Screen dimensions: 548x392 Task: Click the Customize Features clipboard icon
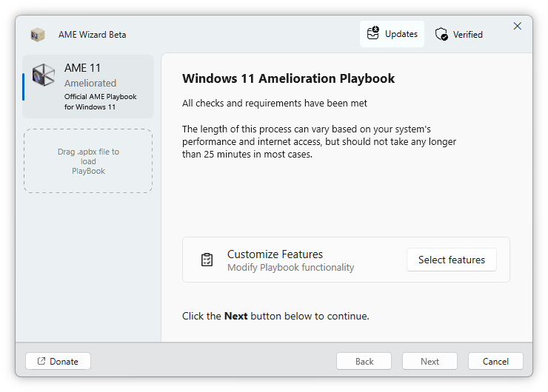pyautogui.click(x=207, y=260)
